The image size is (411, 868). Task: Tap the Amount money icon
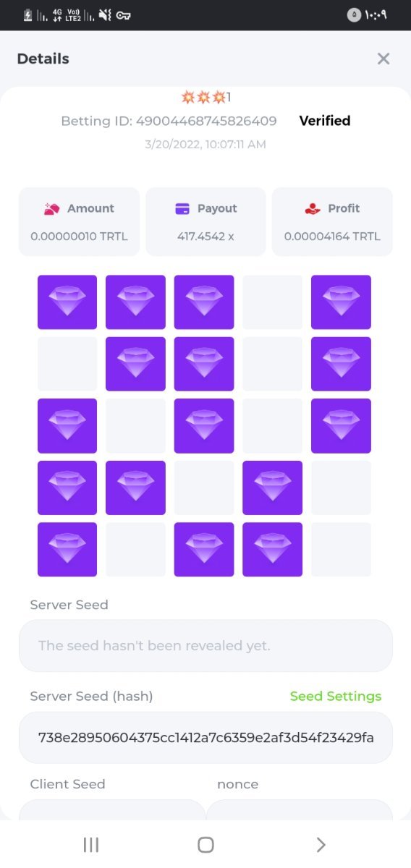(x=52, y=208)
